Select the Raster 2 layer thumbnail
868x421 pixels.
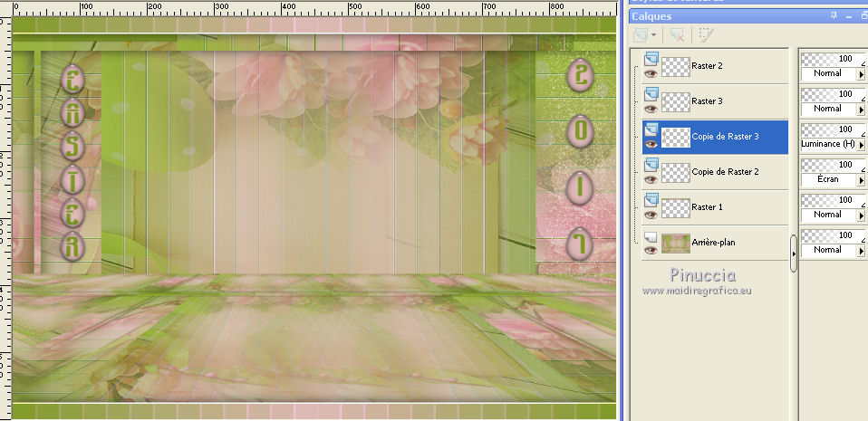675,66
